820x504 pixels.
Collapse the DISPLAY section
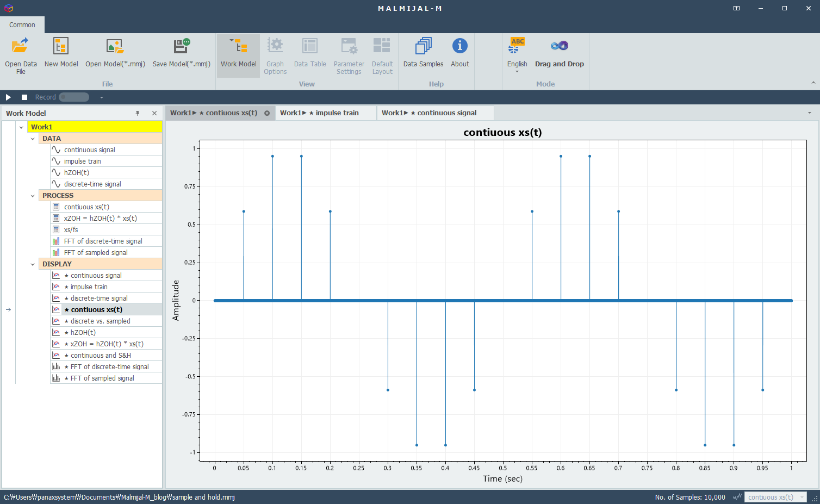(33, 264)
